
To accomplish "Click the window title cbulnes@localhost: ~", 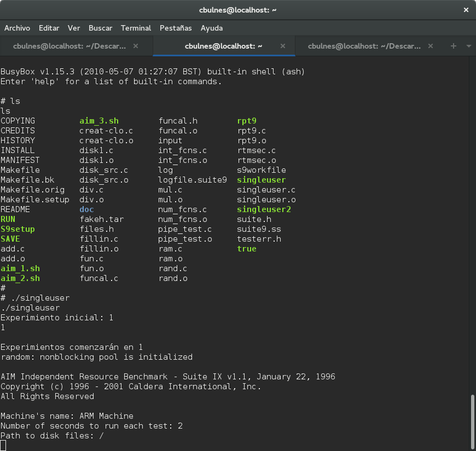I will click(x=237, y=10).
